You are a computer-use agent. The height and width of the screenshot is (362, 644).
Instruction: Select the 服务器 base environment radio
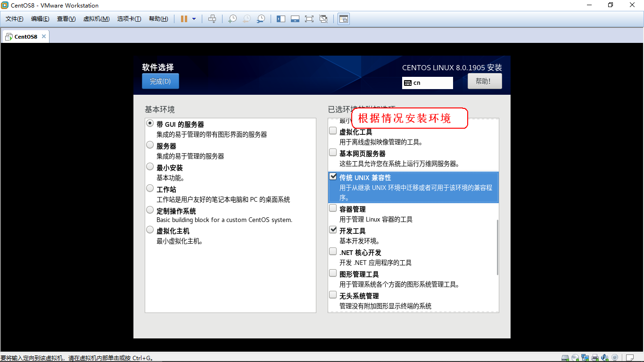(x=150, y=145)
